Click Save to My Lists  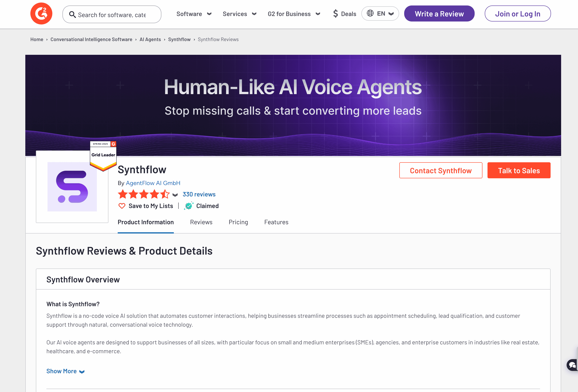click(151, 206)
